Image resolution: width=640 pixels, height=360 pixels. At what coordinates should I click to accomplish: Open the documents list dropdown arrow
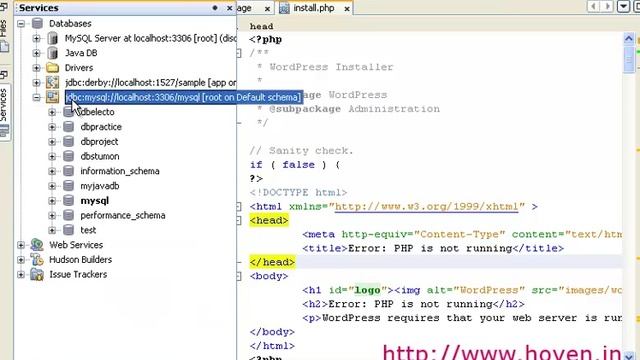[623, 7]
